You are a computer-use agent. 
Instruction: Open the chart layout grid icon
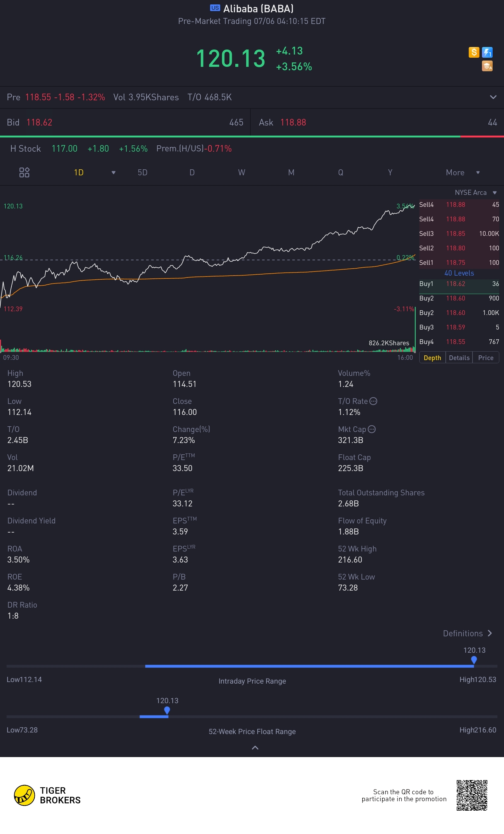click(24, 172)
